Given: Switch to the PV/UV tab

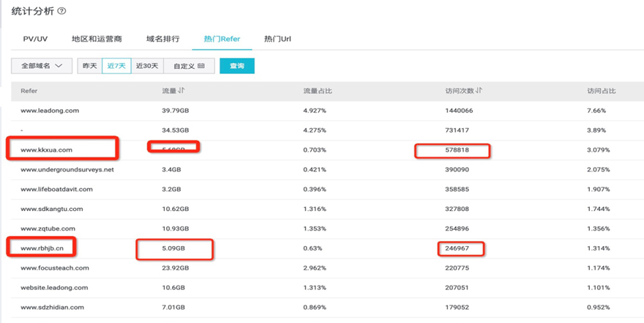Looking at the screenshot, I should 35,39.
